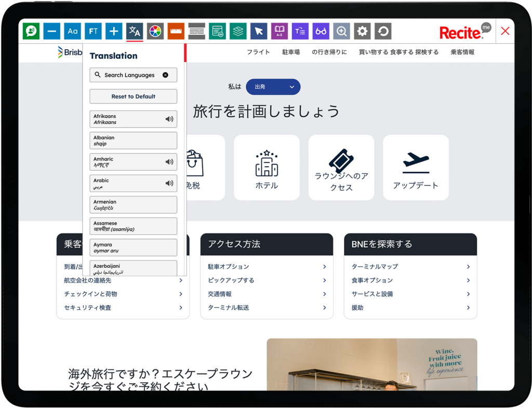Click the アクセス方法 section header
The image size is (532, 408).
[267, 244]
